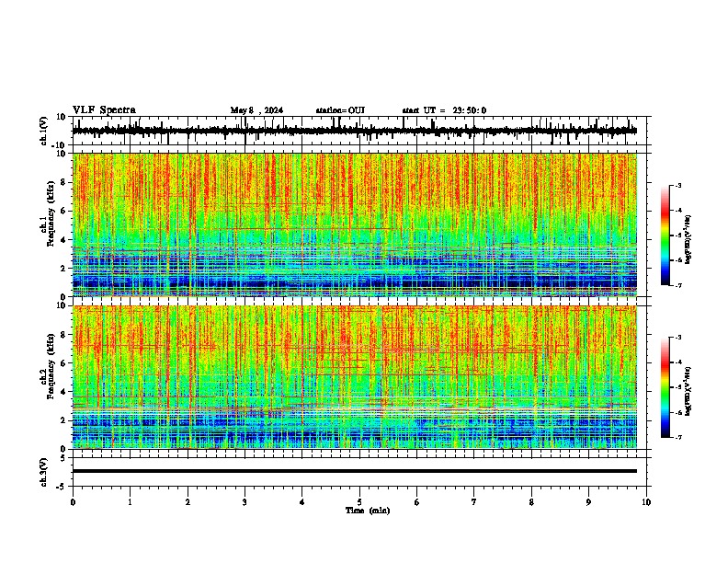Click time axis tick label '6'
This screenshot has width=728, height=563.
click(x=417, y=502)
